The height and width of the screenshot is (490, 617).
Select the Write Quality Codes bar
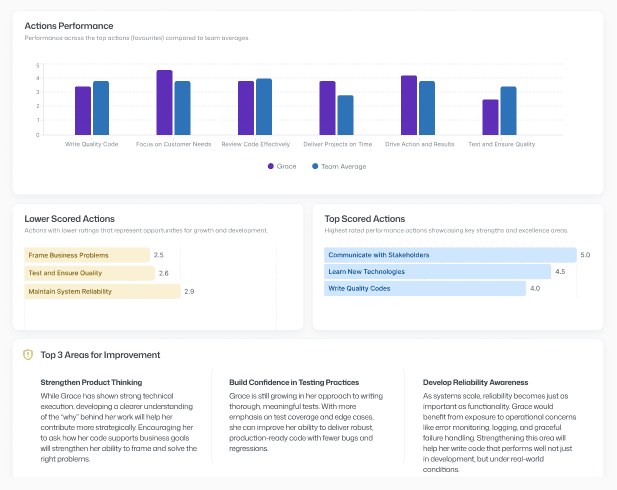(425, 288)
